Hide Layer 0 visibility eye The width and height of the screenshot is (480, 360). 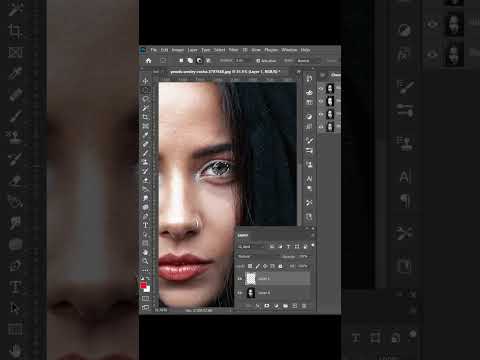tap(240, 293)
